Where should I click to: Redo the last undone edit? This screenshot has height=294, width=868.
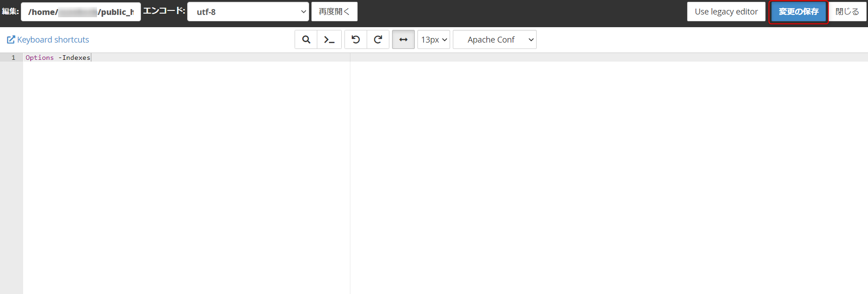[378, 40]
